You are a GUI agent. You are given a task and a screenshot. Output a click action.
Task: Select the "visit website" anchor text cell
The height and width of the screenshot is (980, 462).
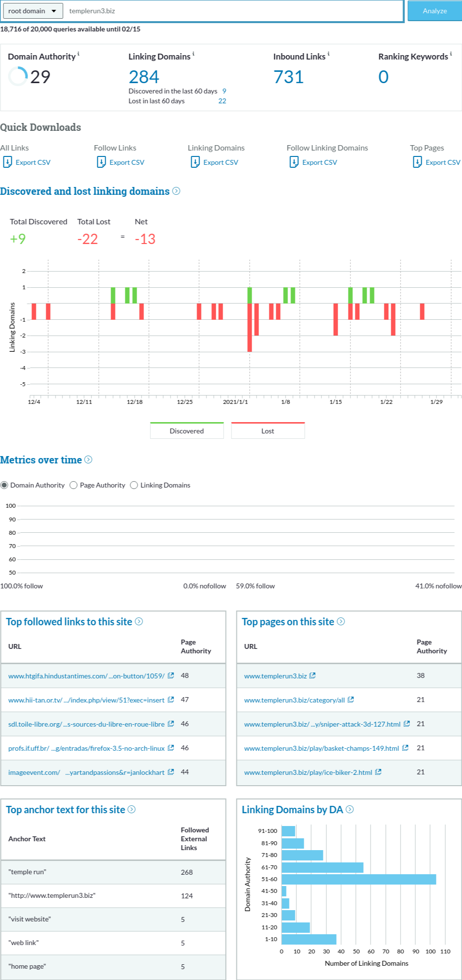pos(29,919)
